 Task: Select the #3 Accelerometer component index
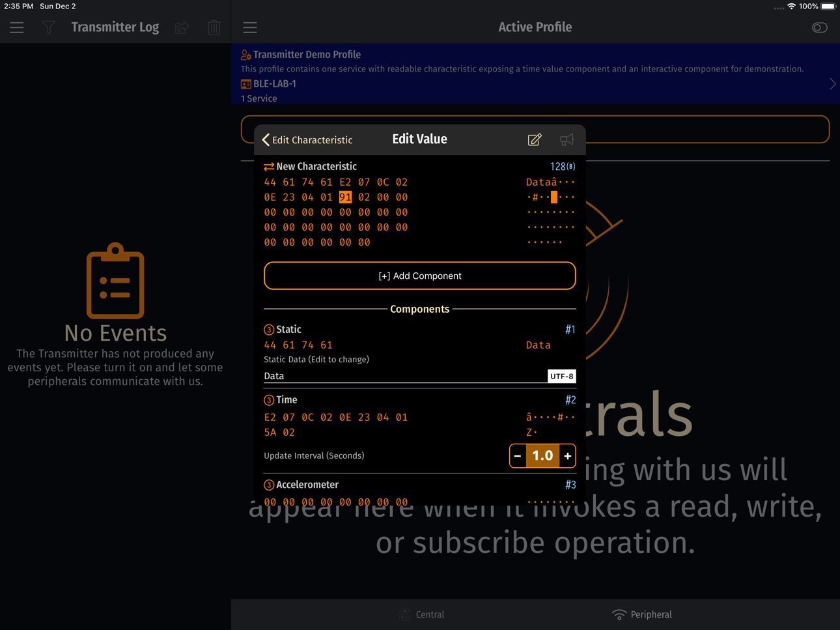point(570,485)
